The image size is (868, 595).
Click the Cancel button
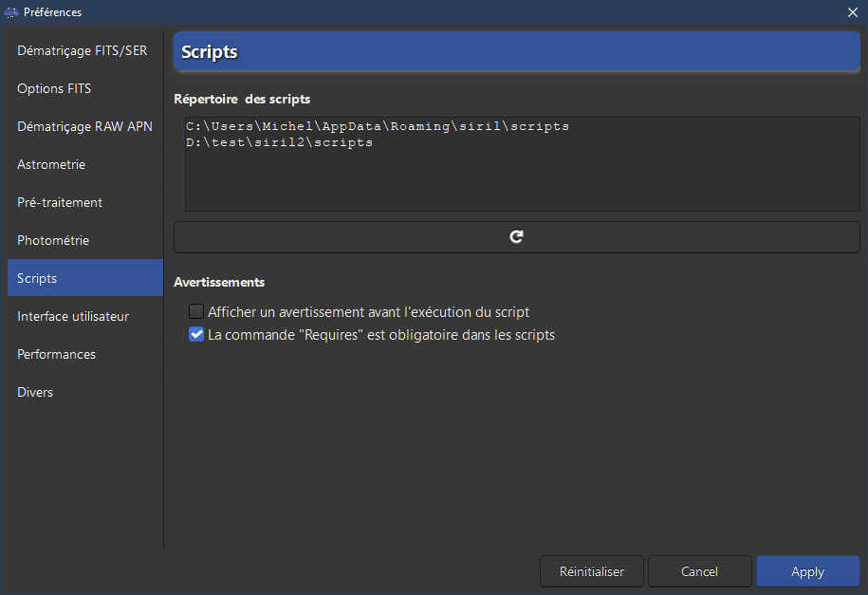(699, 571)
